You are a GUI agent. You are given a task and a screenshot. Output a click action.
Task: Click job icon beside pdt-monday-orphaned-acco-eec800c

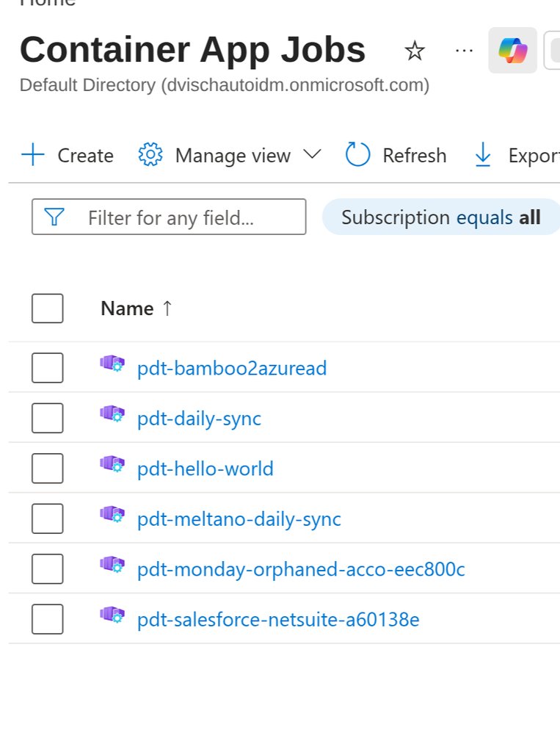point(112,565)
